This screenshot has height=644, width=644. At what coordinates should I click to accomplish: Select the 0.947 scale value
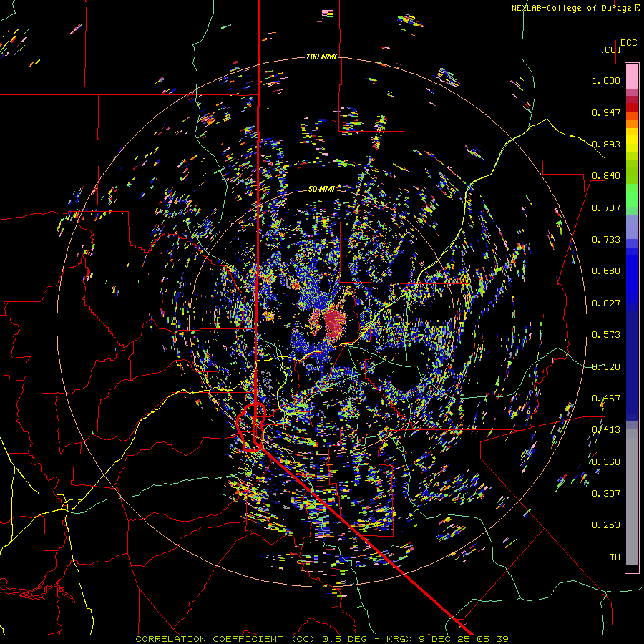pyautogui.click(x=606, y=112)
